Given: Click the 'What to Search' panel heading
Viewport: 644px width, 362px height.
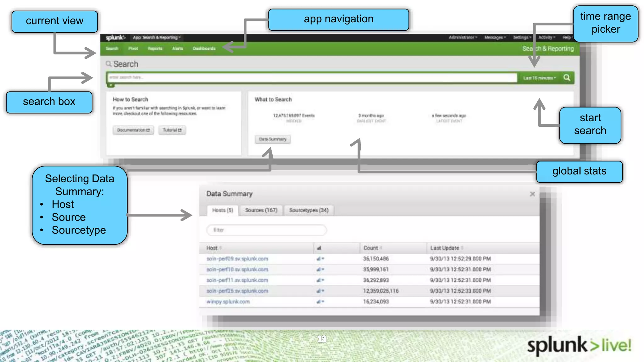Looking at the screenshot, I should (x=273, y=99).
